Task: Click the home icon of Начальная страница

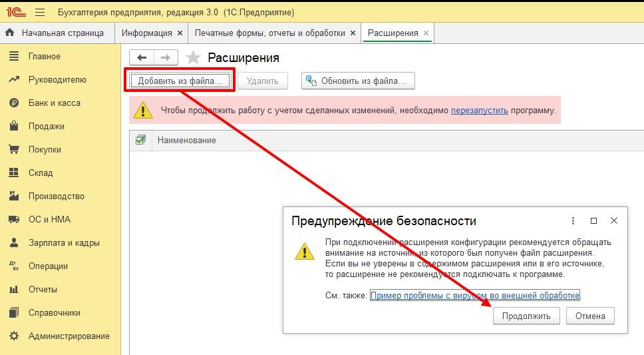Action: point(10,33)
